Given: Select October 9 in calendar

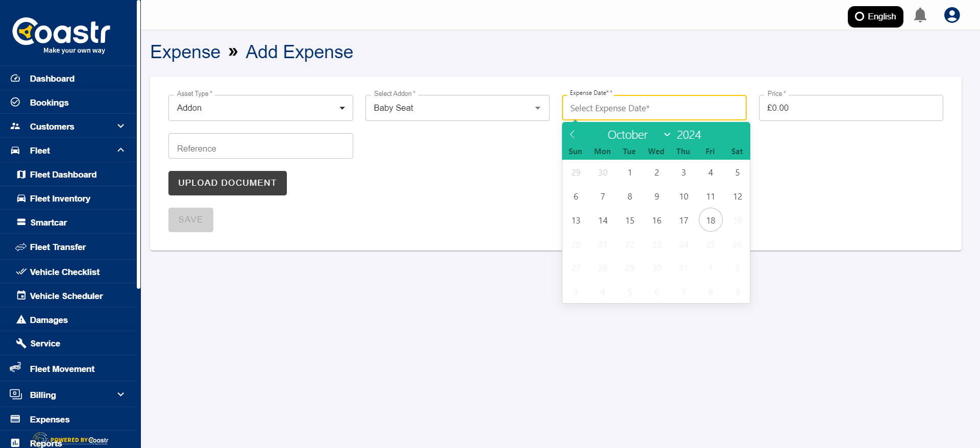Looking at the screenshot, I should (x=657, y=196).
